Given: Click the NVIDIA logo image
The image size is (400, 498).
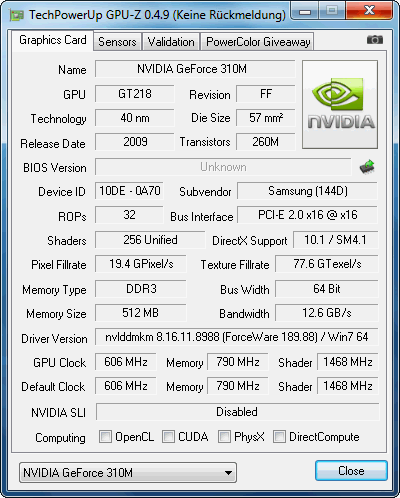Looking at the screenshot, I should (340, 104).
